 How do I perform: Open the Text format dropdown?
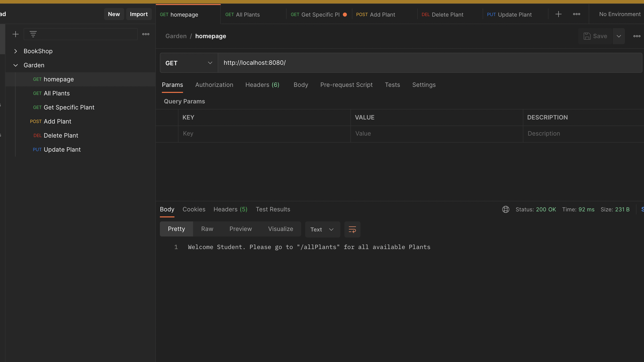pos(322,229)
